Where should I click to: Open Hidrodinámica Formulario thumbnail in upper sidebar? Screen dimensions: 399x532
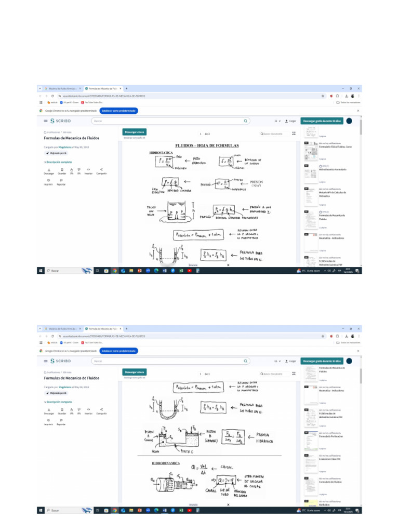point(311,173)
